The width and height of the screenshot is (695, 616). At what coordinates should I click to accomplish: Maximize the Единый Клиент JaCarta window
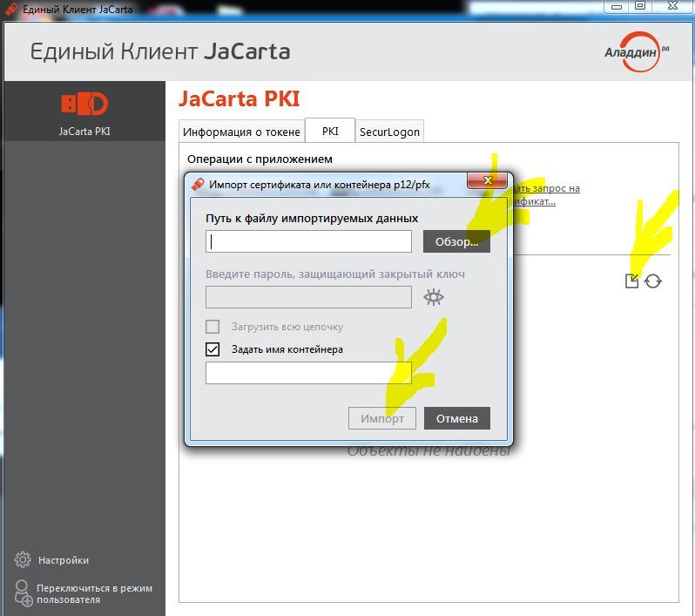point(639,6)
